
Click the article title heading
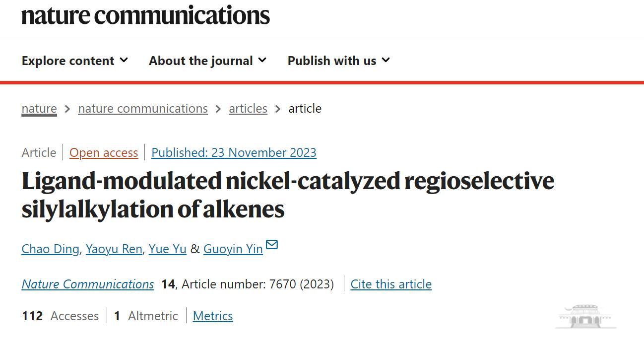pos(288,195)
